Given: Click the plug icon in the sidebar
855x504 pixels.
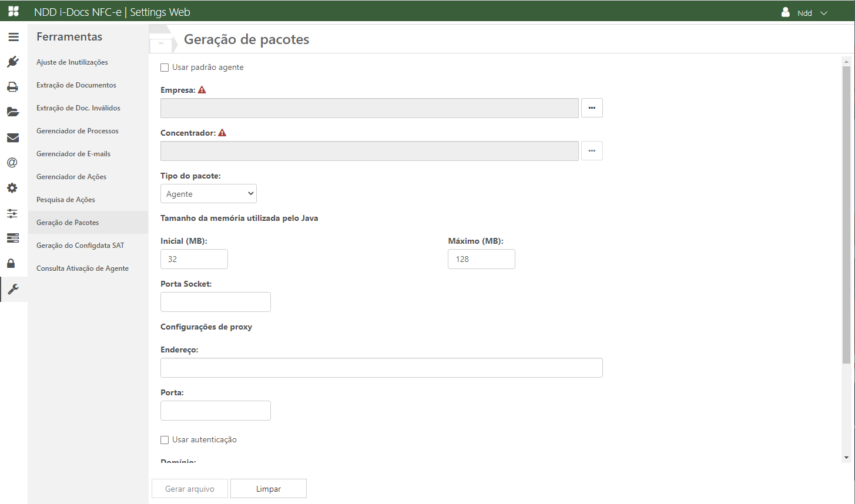Looking at the screenshot, I should point(13,62).
